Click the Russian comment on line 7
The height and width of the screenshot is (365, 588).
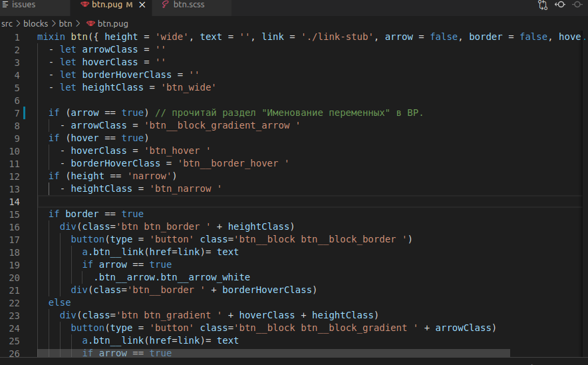point(289,113)
